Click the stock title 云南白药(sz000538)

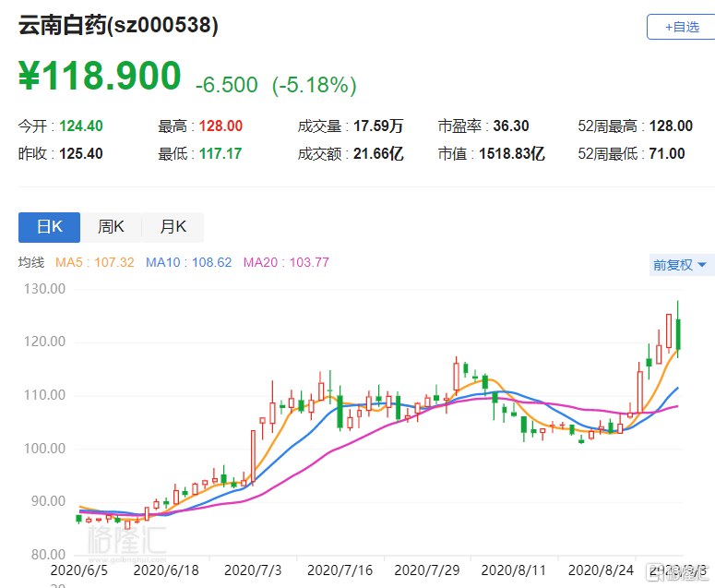[118, 25]
